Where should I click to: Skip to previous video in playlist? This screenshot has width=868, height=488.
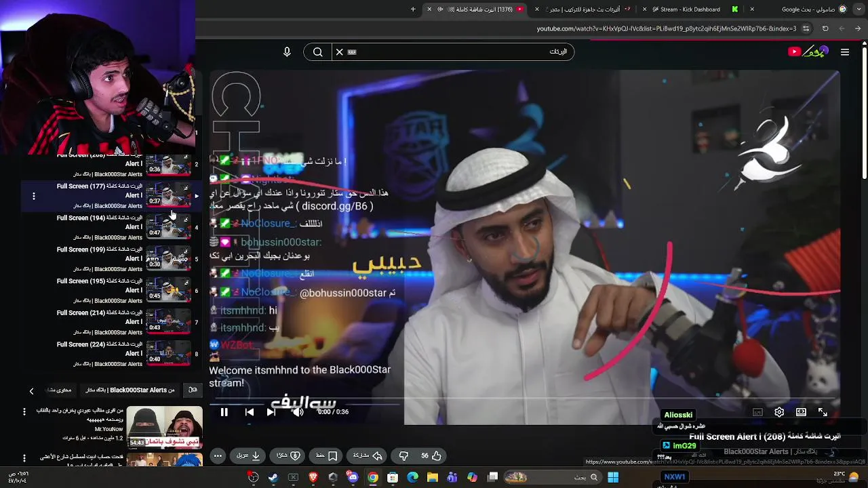click(250, 412)
